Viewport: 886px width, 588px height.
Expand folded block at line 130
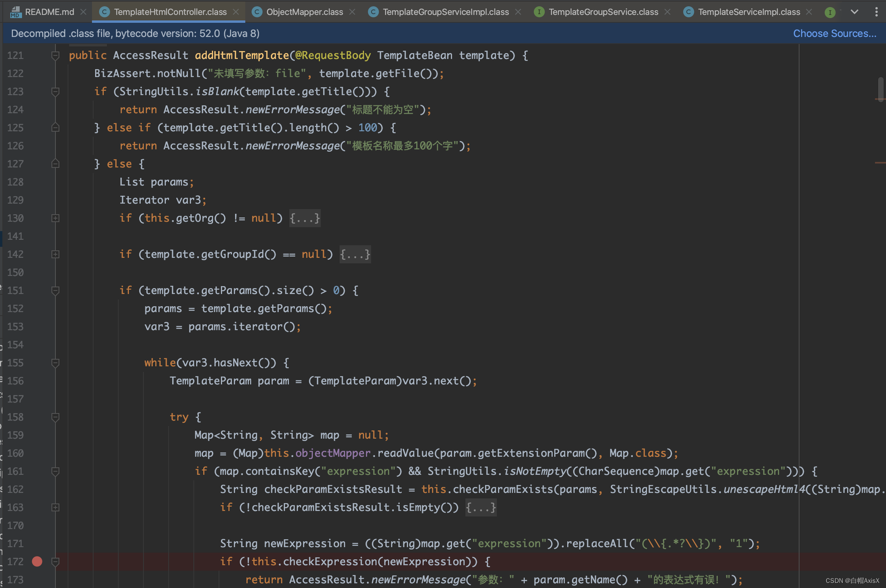(x=55, y=218)
